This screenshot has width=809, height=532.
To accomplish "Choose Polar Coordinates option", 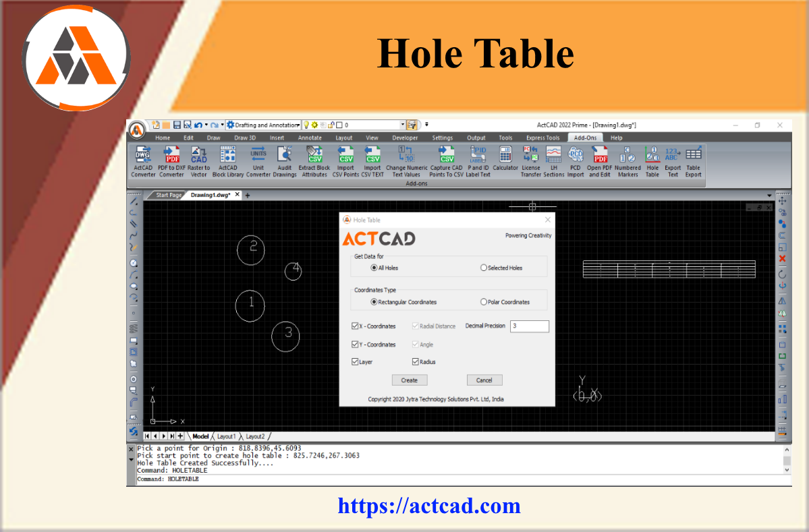I will point(483,301).
